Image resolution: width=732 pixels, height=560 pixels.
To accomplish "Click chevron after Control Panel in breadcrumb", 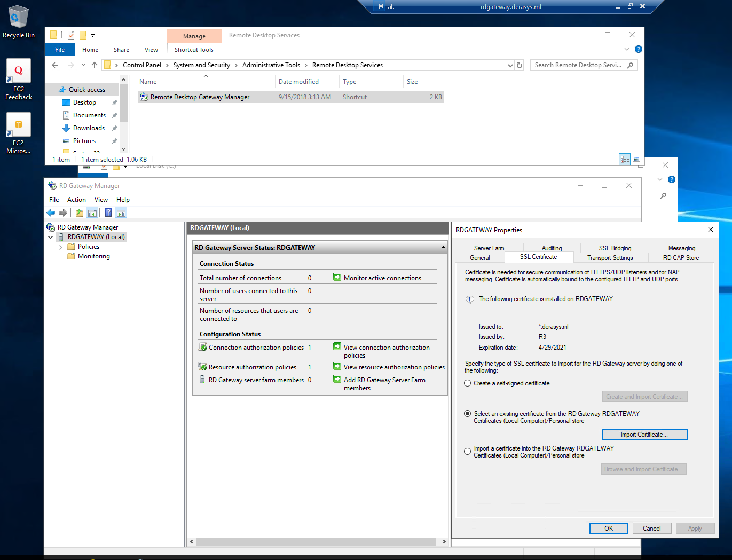I will click(x=167, y=65).
